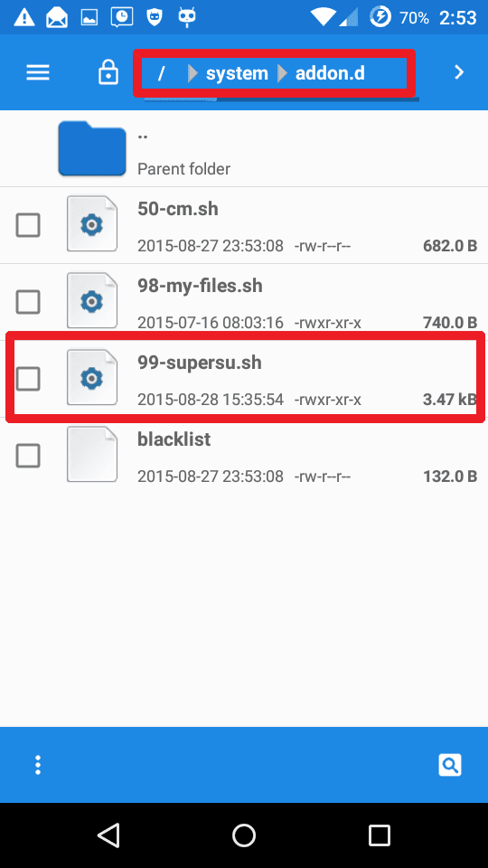Tap the Android back navigation button
Image resolution: width=488 pixels, height=868 pixels.
[x=108, y=835]
